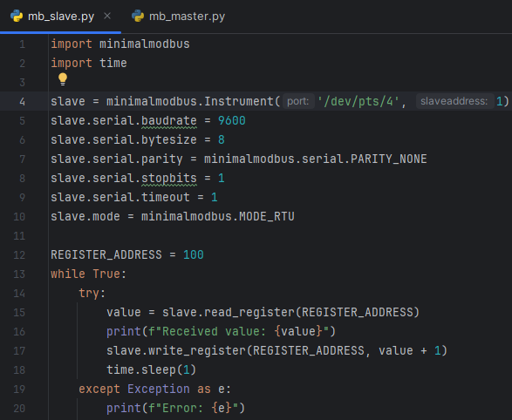Click the underlined word baudrate
This screenshot has height=420, width=512.
click(169, 120)
